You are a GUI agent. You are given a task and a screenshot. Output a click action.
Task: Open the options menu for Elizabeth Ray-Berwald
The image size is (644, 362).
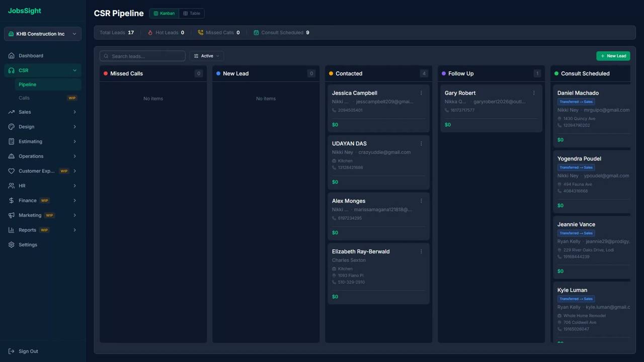point(421,251)
